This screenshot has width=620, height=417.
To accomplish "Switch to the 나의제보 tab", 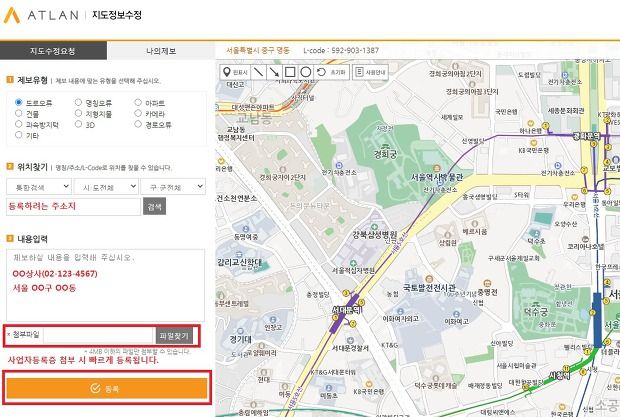I will (161, 51).
